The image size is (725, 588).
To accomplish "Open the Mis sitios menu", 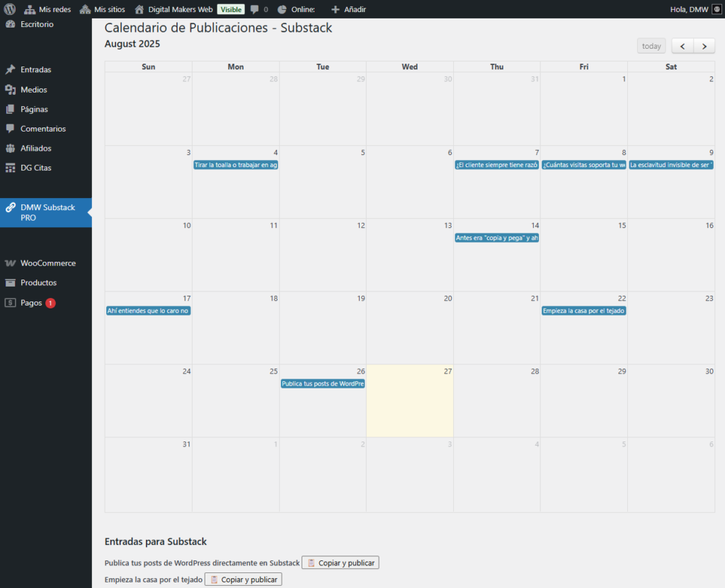I will click(101, 9).
